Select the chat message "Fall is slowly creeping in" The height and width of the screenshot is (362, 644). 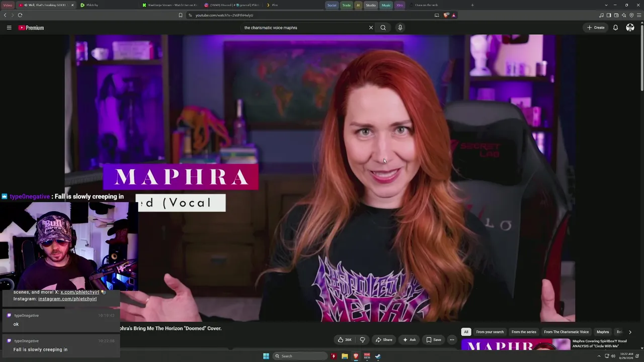(40, 349)
